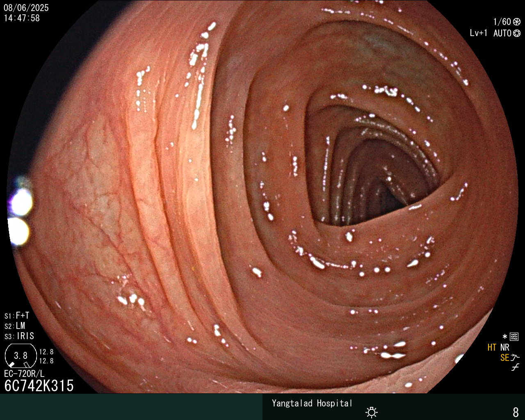Screen dimensions: 525x420
Task: Click the shutter speed icon beside 1/60
Action: [517, 22]
